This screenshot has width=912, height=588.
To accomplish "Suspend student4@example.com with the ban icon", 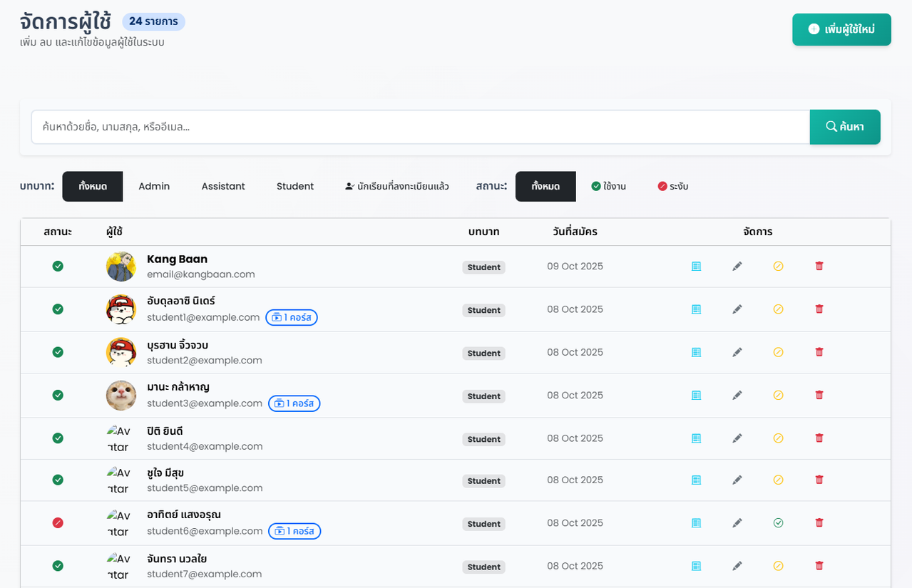I will click(x=778, y=438).
